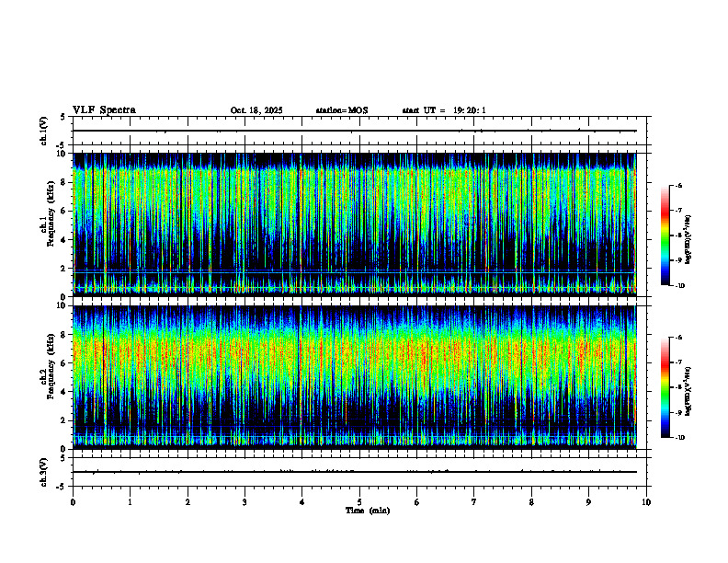Image resolution: width=728 pixels, height=563 pixels.
Task: Select the start UT time "19:20: 1"
Action: point(470,110)
